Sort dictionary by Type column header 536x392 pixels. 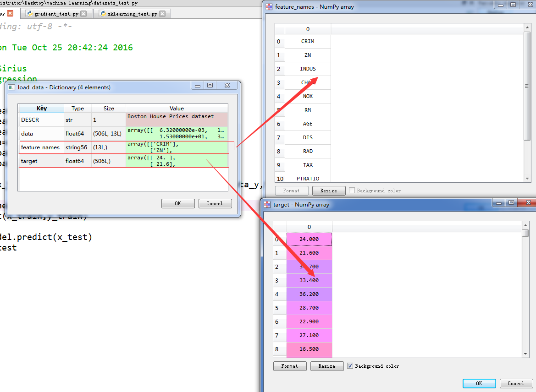coord(77,108)
